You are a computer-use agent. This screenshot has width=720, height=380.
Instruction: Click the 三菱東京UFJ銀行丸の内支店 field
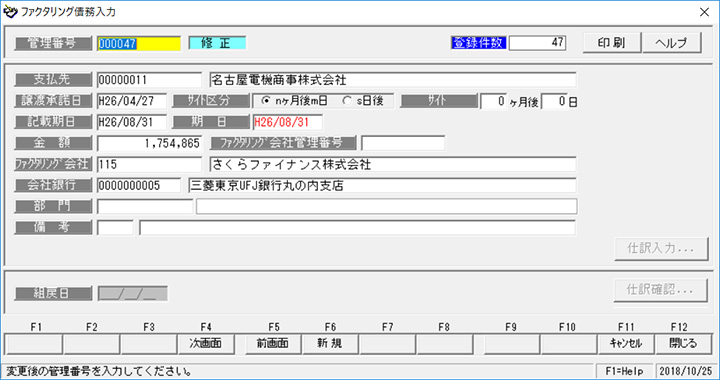[382, 185]
